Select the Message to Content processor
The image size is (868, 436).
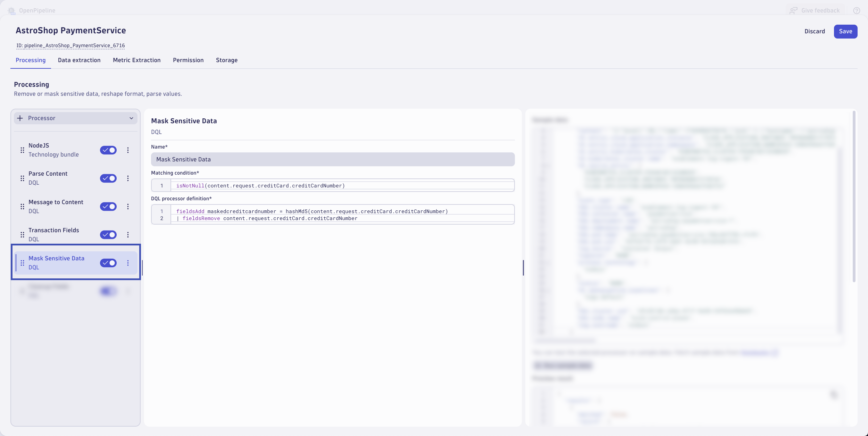click(75, 207)
